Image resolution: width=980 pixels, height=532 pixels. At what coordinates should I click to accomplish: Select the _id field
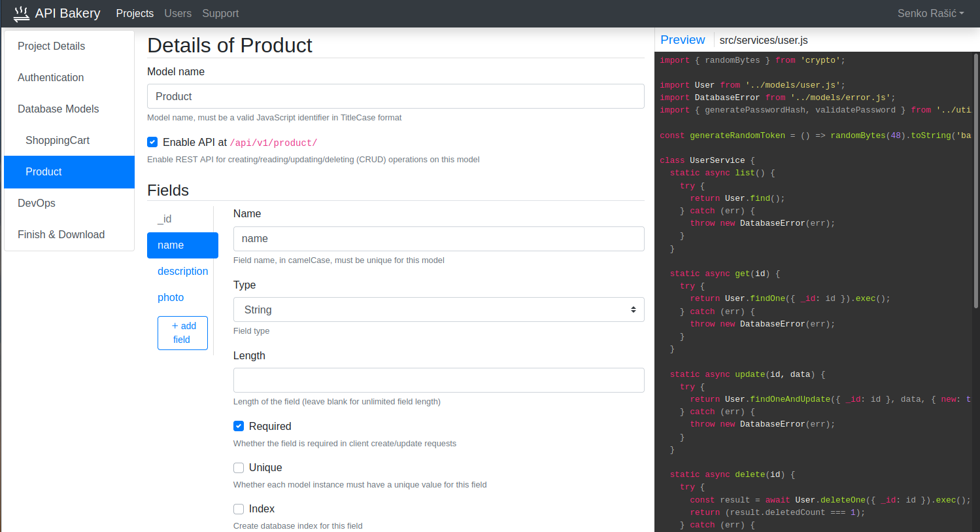(182, 219)
